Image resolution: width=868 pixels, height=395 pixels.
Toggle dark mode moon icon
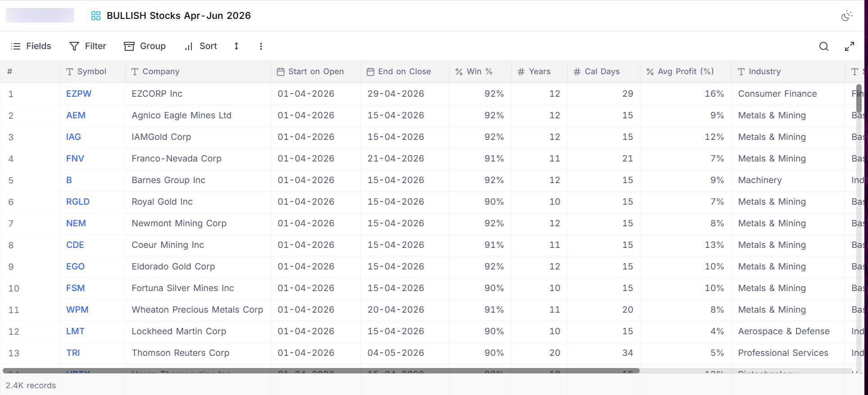[x=847, y=16]
